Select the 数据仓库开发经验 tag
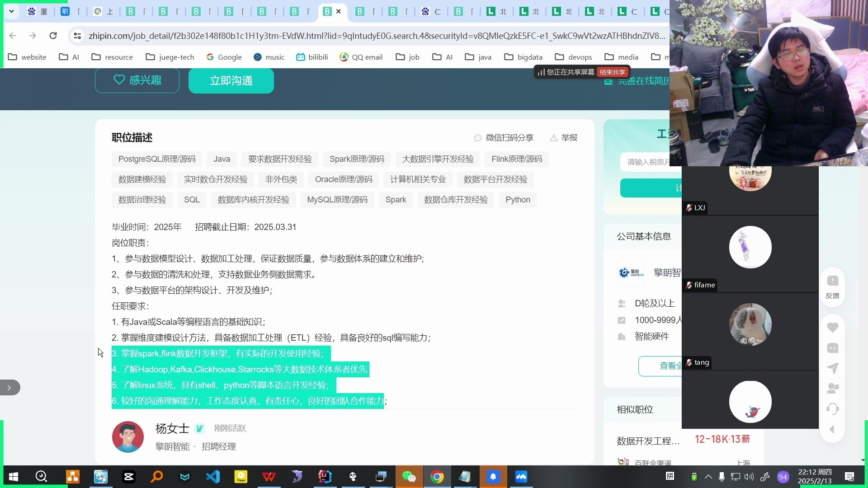 (x=456, y=200)
